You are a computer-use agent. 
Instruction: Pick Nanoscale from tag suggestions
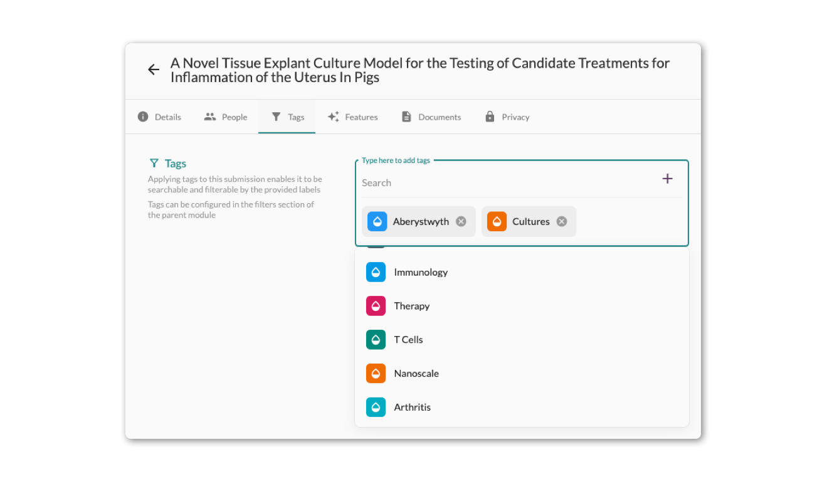pos(416,374)
